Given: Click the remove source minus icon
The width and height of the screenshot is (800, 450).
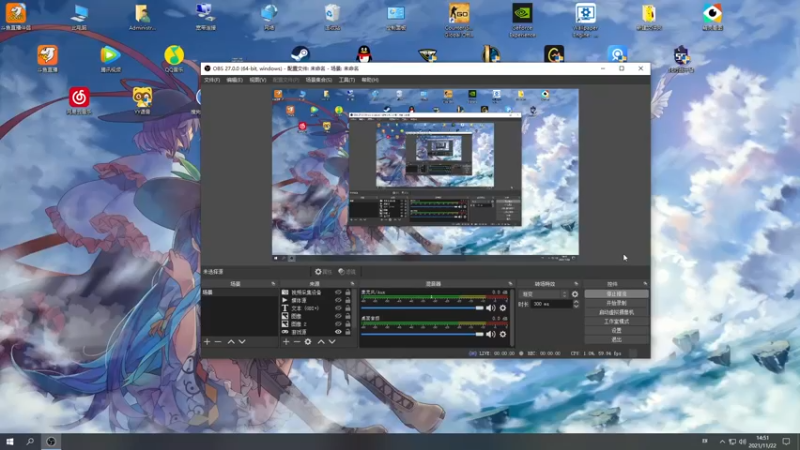Looking at the screenshot, I should 296,342.
